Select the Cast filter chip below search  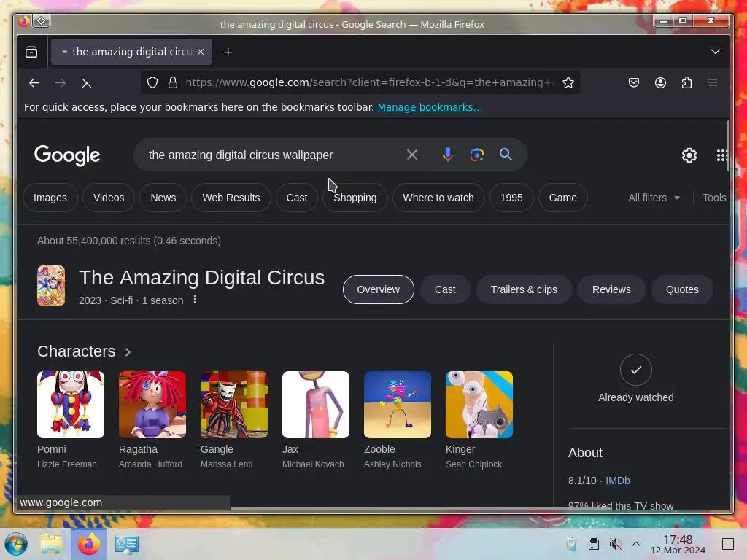pyautogui.click(x=296, y=198)
